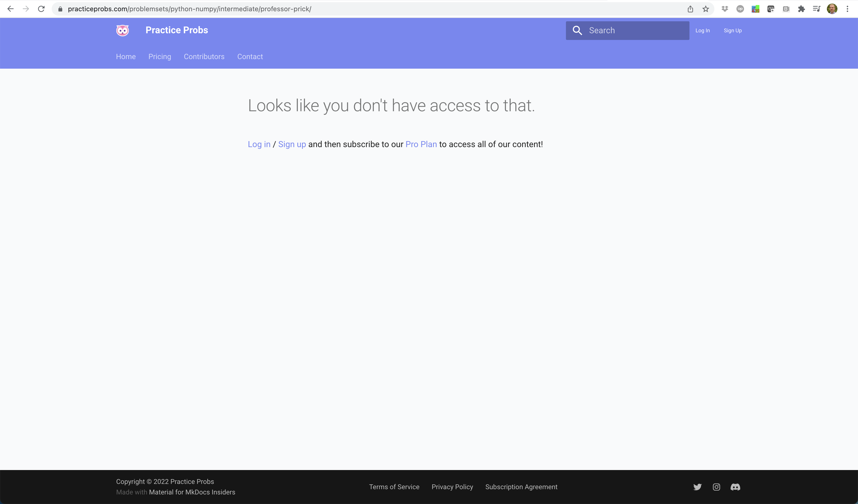
Task: Focus the Search input field
Action: coord(627,31)
